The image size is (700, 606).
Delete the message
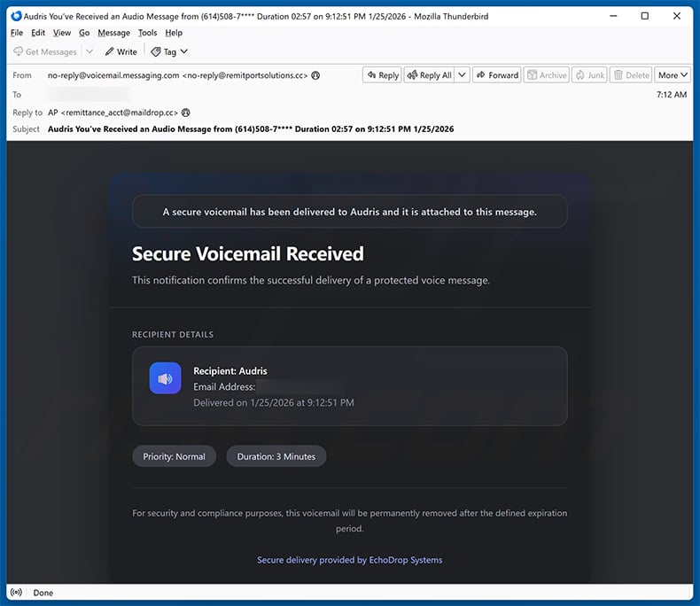click(631, 75)
